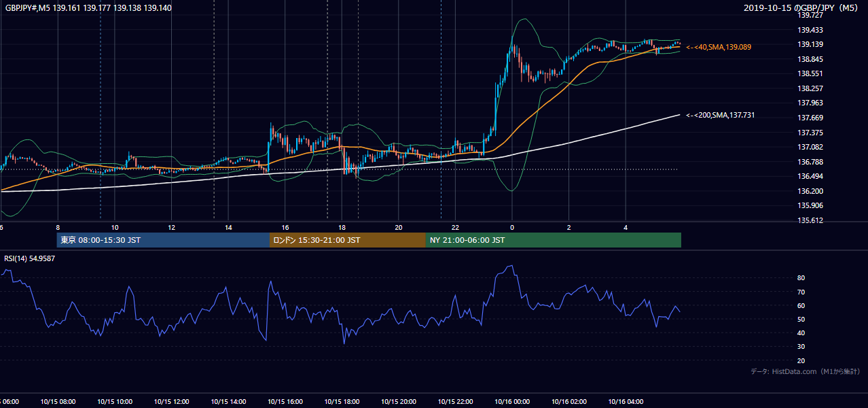This screenshot has width=868, height=408.
Task: Click the 10/16 04:00 time axis label
Action: (x=626, y=402)
